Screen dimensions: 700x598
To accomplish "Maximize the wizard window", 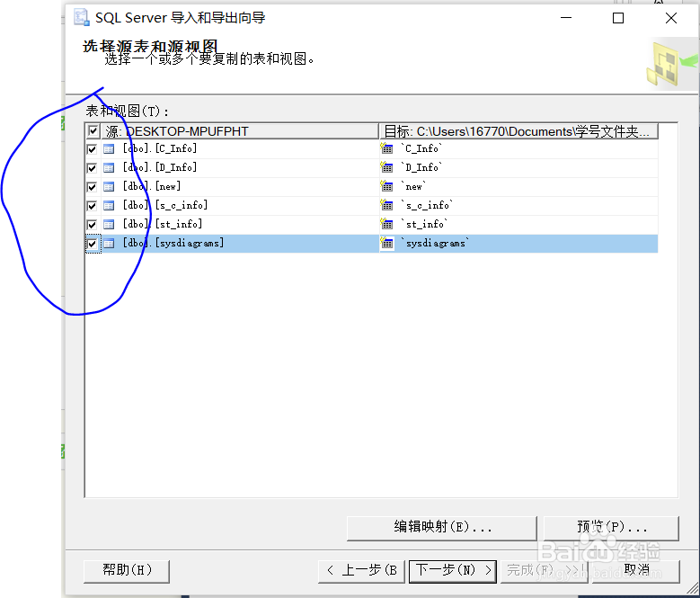I will coord(618,18).
